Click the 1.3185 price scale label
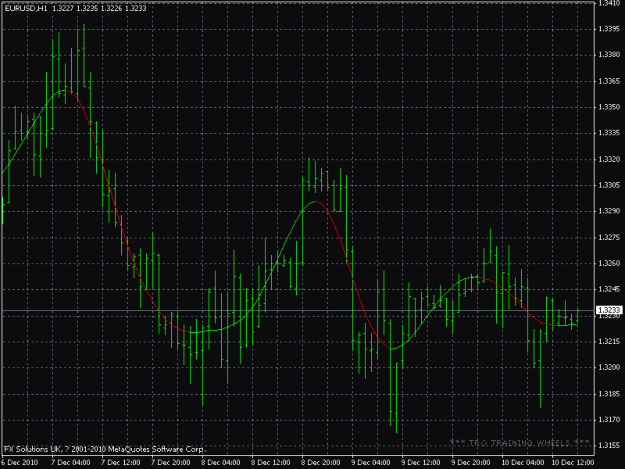 click(609, 394)
